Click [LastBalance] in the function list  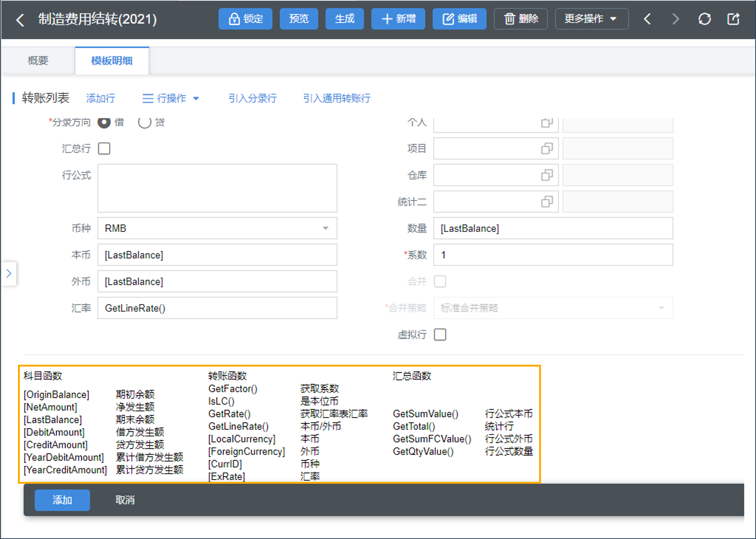click(x=53, y=419)
